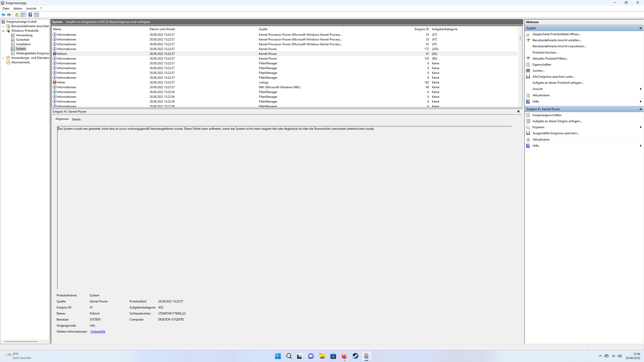Switch to the Details tab
Viewport: 644px width, 362px height.
[x=76, y=119]
